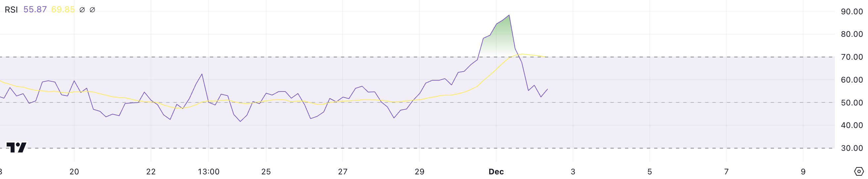
Task: Click the Dec date label on time axis
Action: [496, 172]
